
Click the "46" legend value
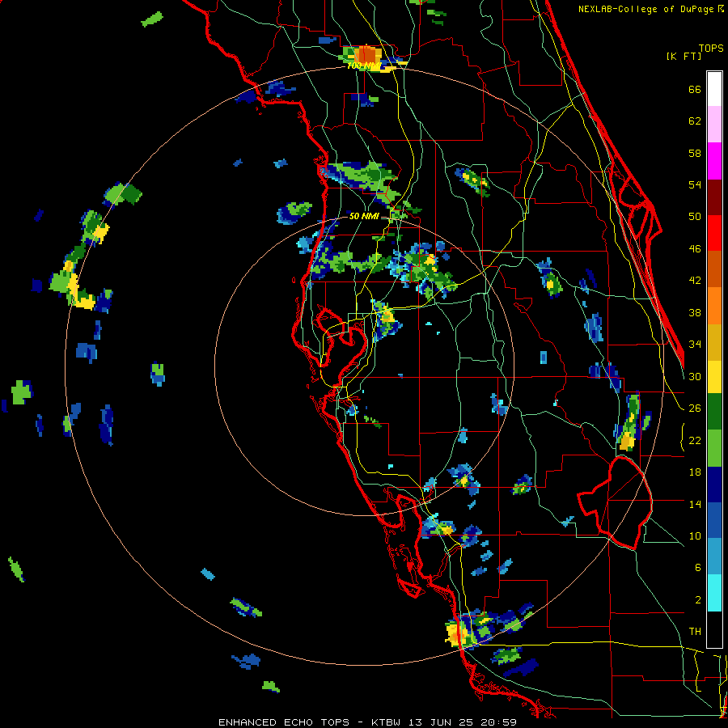click(695, 249)
